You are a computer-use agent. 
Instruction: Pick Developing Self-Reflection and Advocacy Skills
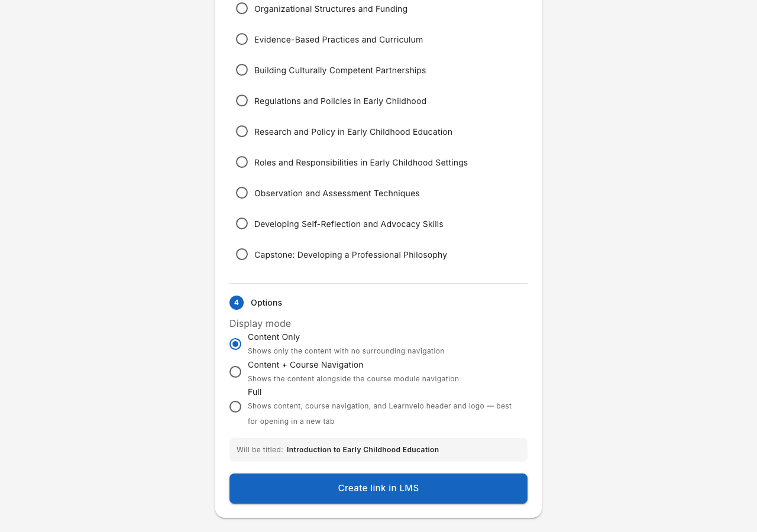point(242,223)
